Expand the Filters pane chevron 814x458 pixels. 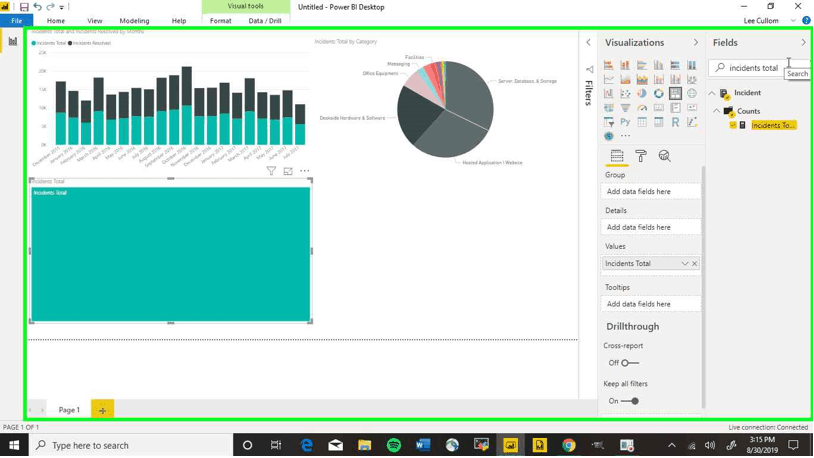point(588,43)
